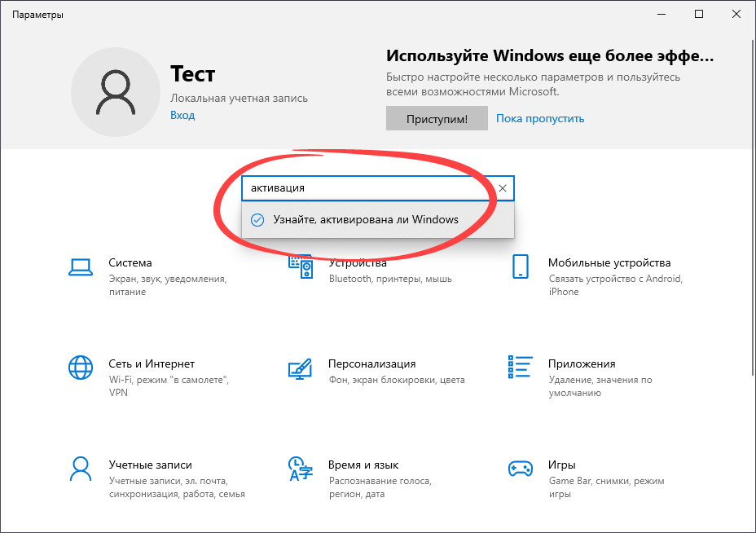Open Система settings category
756x533 pixels.
130,262
